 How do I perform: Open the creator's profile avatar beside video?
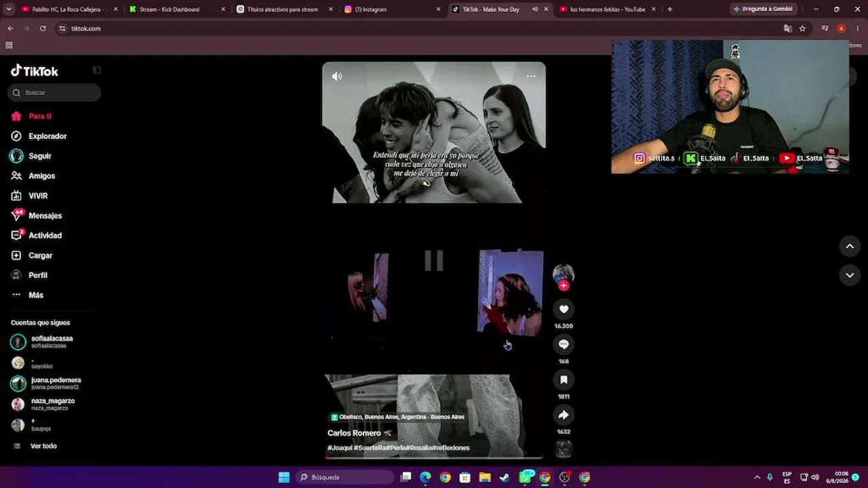(564, 274)
